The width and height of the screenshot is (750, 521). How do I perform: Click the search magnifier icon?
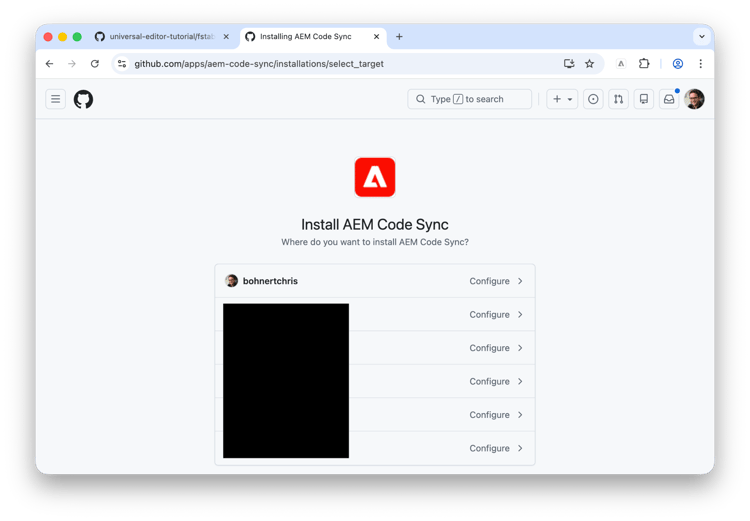coord(420,99)
